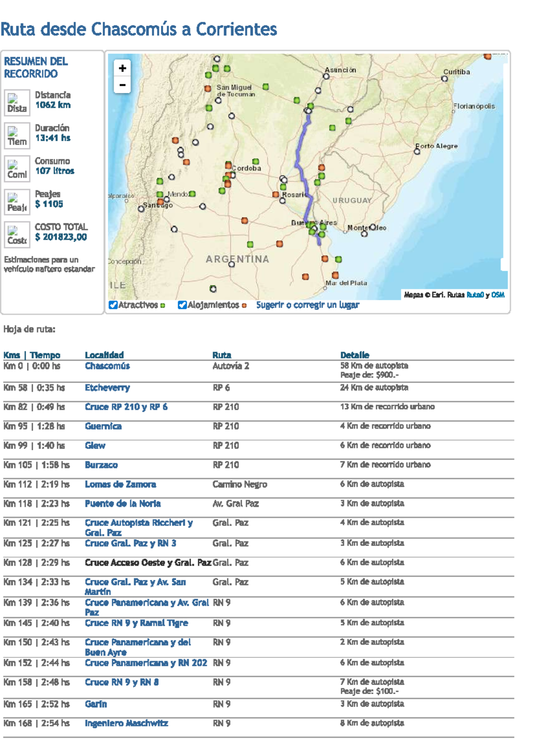
Task: Open the Ingeniero Maschwitz link
Action: 127,723
